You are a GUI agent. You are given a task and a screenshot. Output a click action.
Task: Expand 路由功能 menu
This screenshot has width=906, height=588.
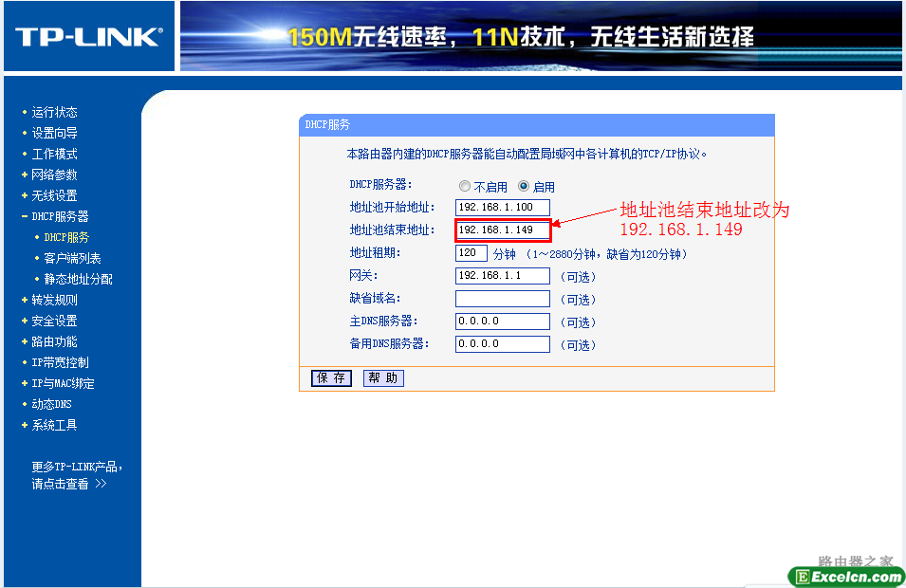(54, 341)
